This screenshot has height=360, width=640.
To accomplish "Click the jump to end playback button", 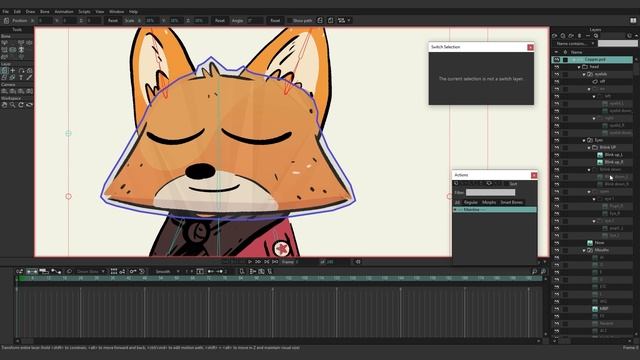I will point(275,262).
